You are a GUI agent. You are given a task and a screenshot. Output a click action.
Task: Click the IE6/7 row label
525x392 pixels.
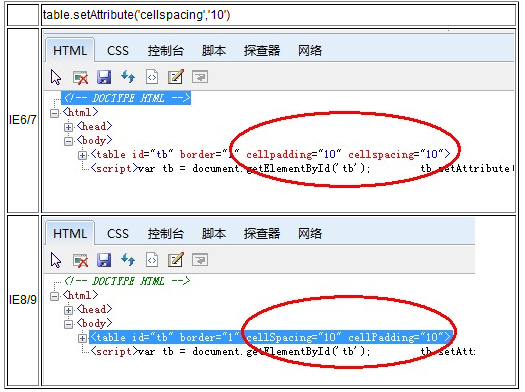coord(23,120)
